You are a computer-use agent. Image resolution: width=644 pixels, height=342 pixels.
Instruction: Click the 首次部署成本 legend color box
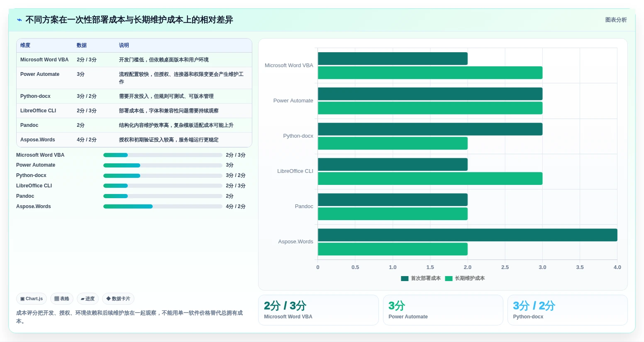tap(405, 279)
